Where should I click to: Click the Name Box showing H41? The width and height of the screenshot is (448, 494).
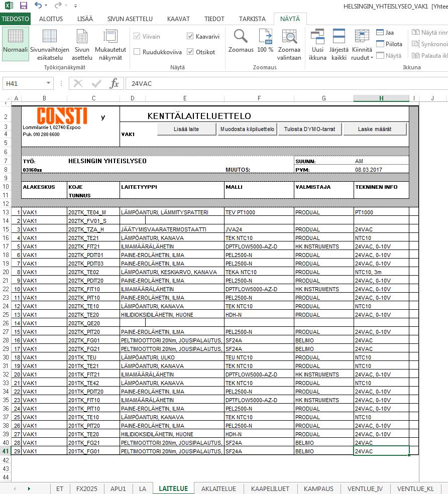point(24,83)
